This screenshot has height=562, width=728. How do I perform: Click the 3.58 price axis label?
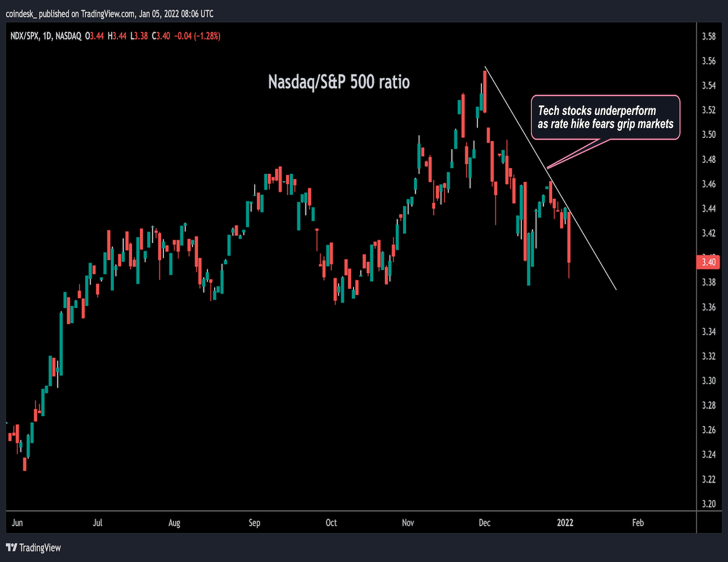(x=709, y=36)
